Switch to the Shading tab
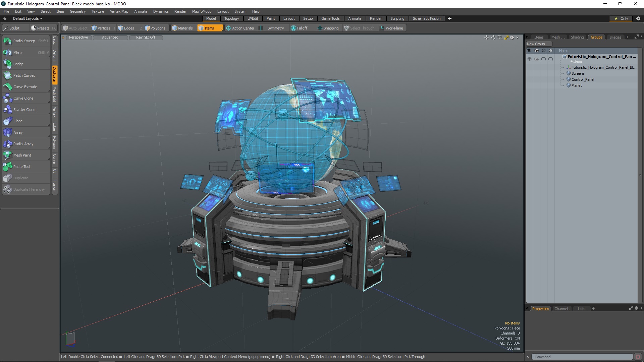 577,37
